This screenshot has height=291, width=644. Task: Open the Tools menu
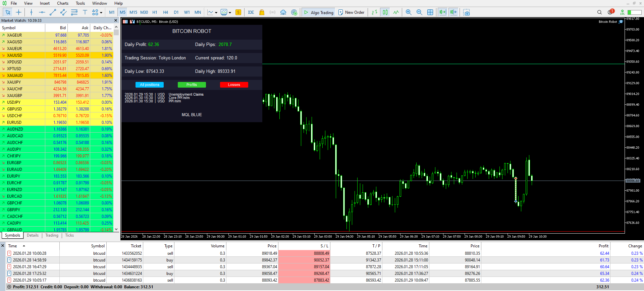(x=80, y=3)
